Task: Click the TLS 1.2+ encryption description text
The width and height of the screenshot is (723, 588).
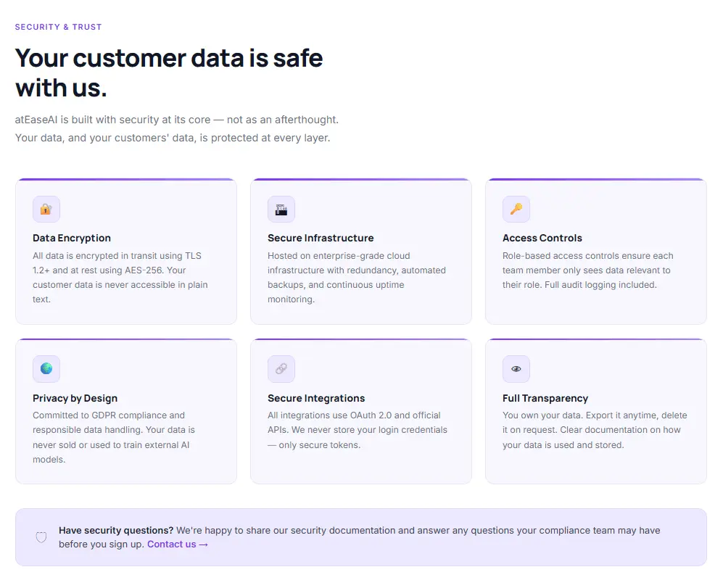Action: [x=120, y=278]
